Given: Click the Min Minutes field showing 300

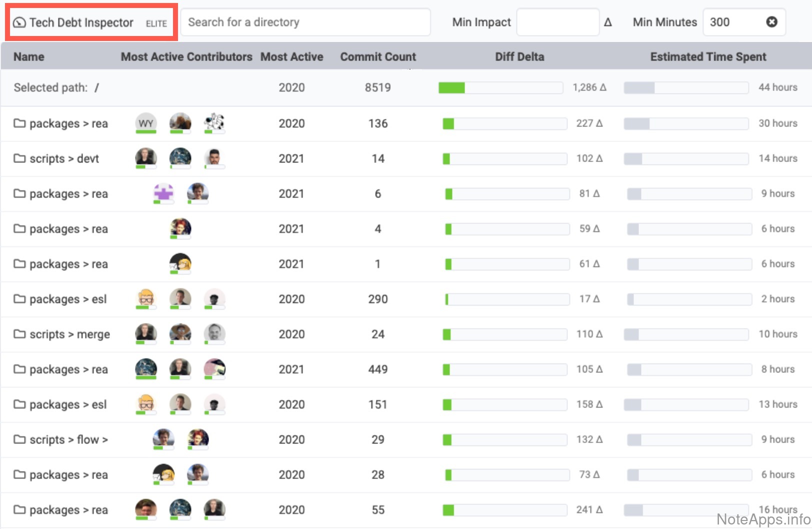Looking at the screenshot, I should (x=732, y=22).
